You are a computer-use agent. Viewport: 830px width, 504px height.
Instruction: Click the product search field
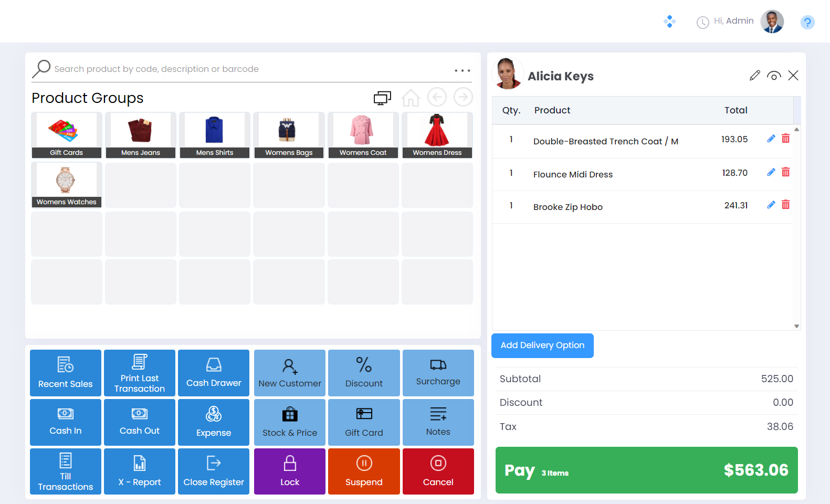(252, 69)
